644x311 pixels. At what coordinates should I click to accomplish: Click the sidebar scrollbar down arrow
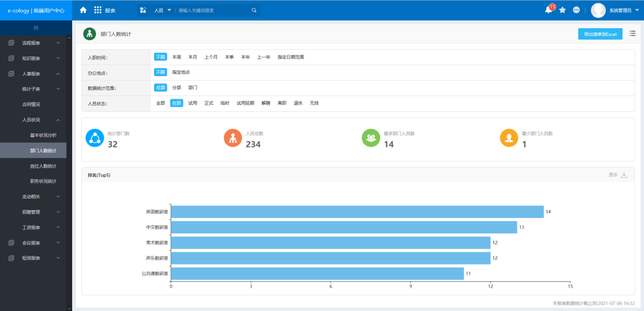[69, 308]
